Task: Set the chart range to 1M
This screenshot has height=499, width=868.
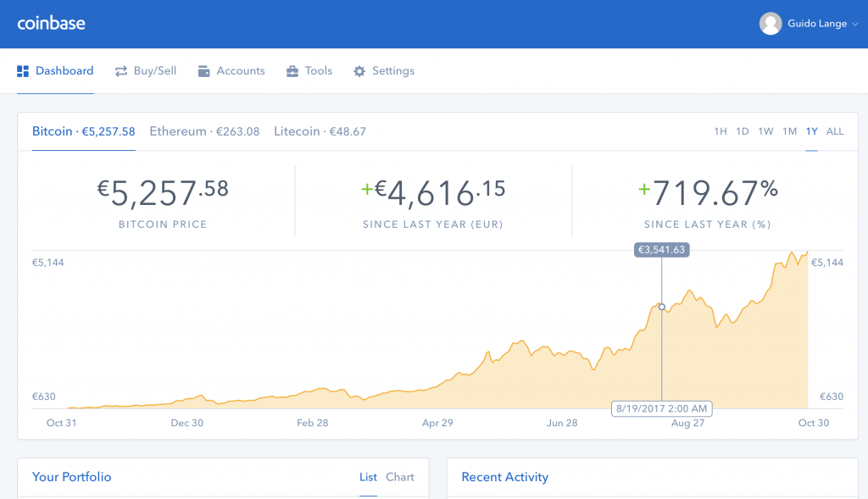Action: 789,131
